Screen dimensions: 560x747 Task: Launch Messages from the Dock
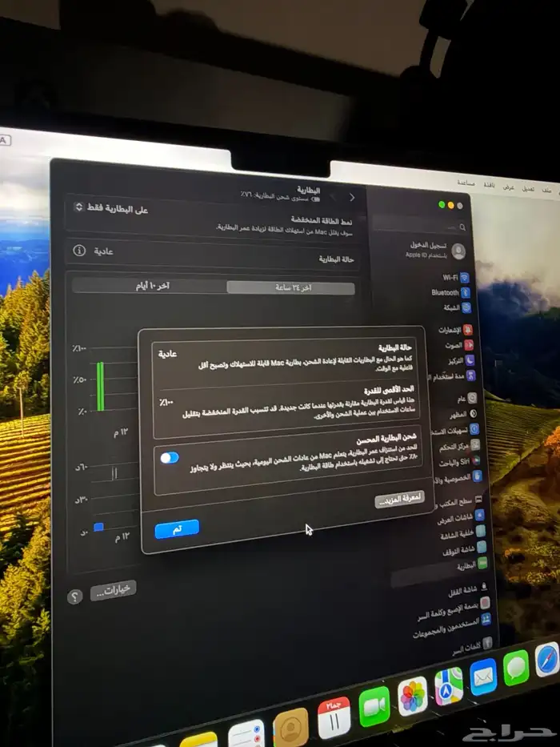click(x=516, y=667)
